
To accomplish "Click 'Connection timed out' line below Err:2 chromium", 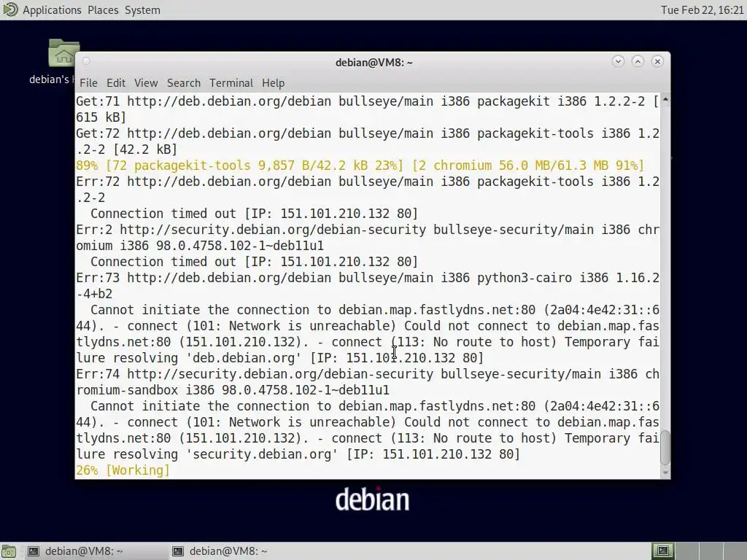I will tap(255, 262).
